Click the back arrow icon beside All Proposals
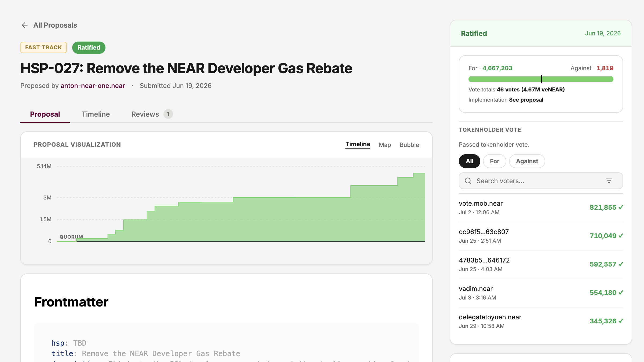 click(x=25, y=25)
